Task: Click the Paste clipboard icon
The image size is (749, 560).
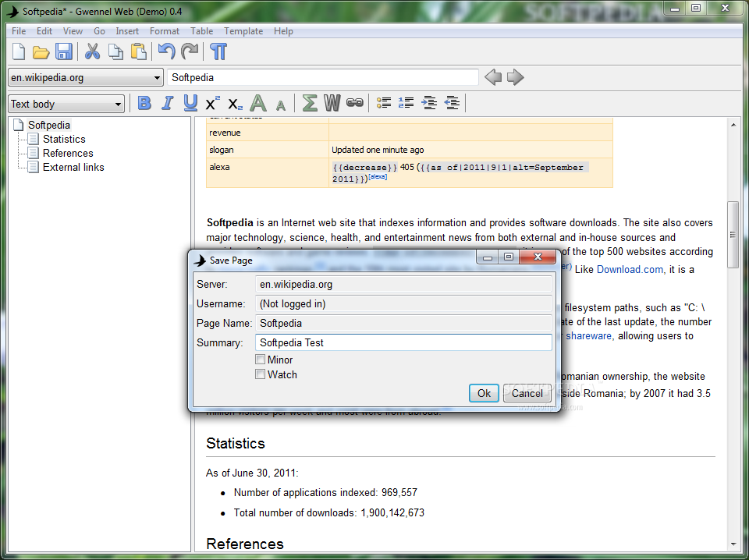Action: [x=139, y=51]
